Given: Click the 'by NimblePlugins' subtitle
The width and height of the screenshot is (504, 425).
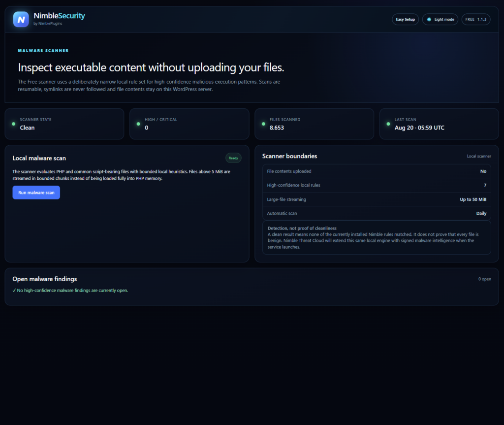Looking at the screenshot, I should (48, 24).
